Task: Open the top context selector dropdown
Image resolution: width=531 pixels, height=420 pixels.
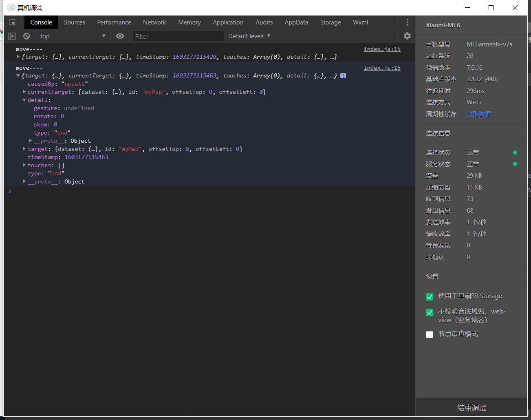Action: pyautogui.click(x=73, y=36)
